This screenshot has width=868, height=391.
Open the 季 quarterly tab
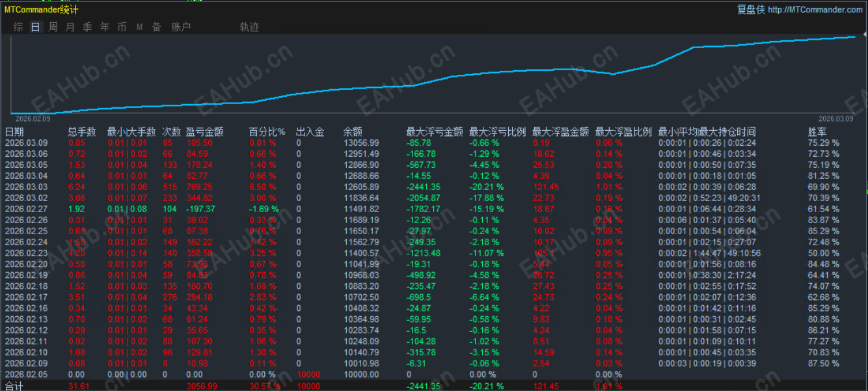(x=87, y=27)
